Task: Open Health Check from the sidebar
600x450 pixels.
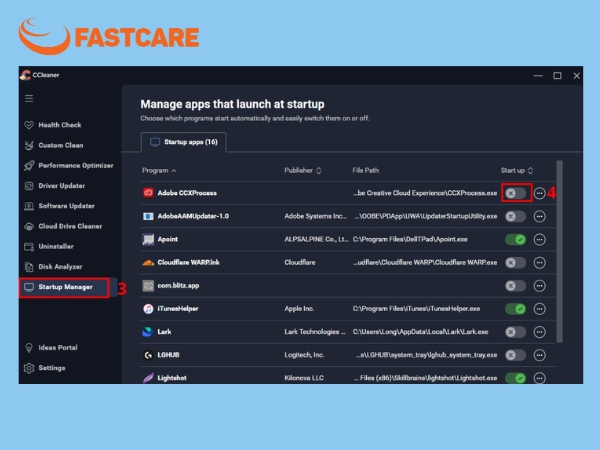Action: click(60, 125)
